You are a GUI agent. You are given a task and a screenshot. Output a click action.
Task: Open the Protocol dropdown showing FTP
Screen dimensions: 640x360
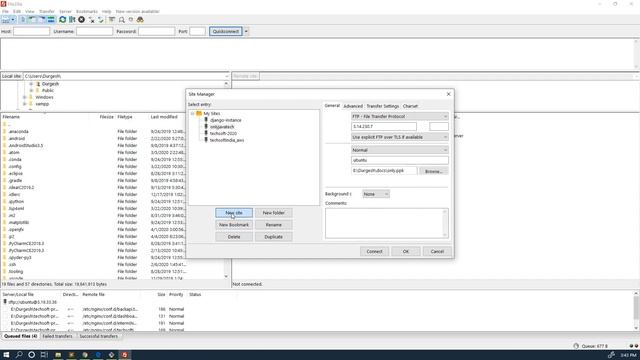[x=400, y=116]
